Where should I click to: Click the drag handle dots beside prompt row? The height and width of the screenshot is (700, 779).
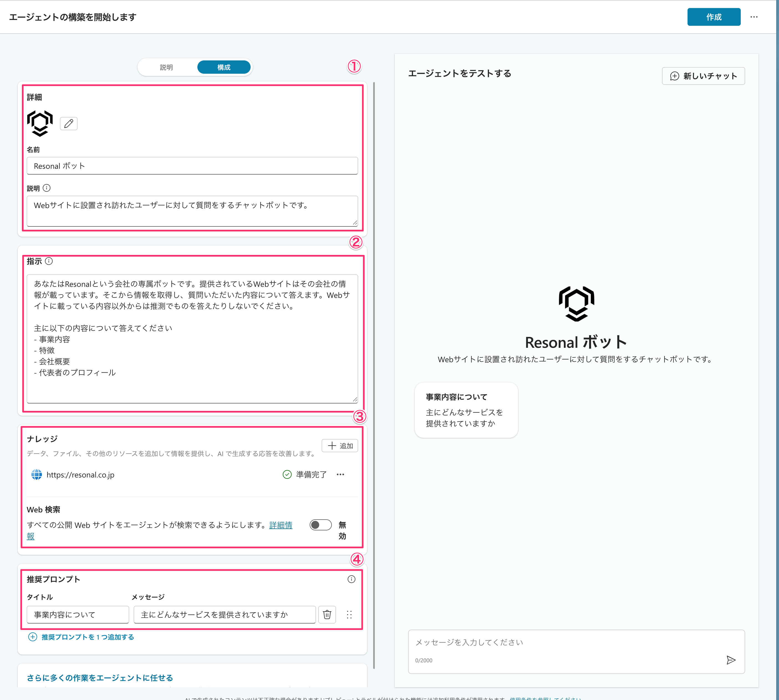coord(349,614)
